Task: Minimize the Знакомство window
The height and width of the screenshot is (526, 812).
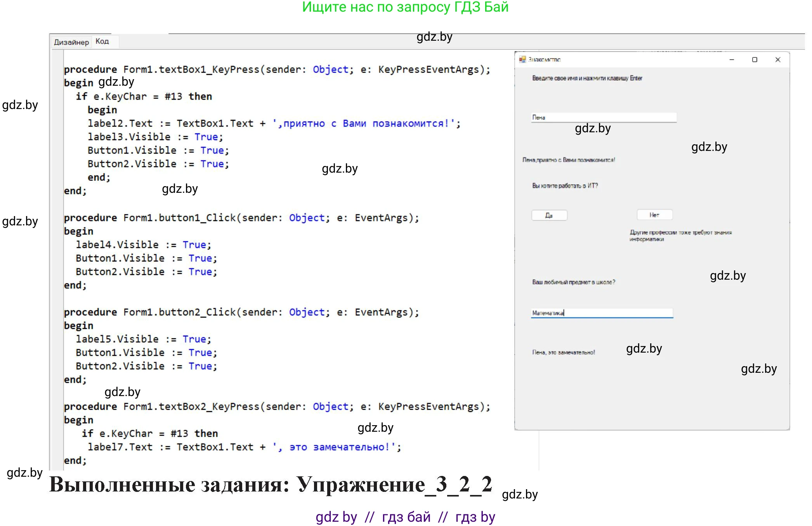Action: pos(732,59)
